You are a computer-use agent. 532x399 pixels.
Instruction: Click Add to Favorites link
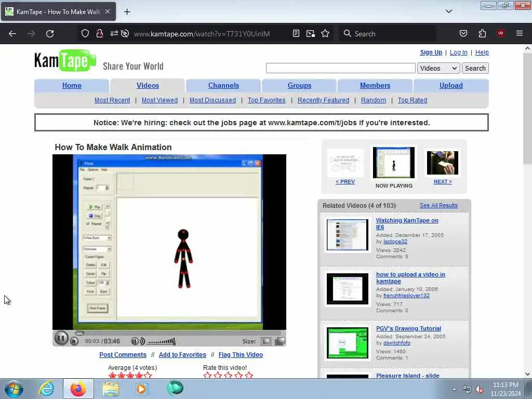(x=182, y=354)
